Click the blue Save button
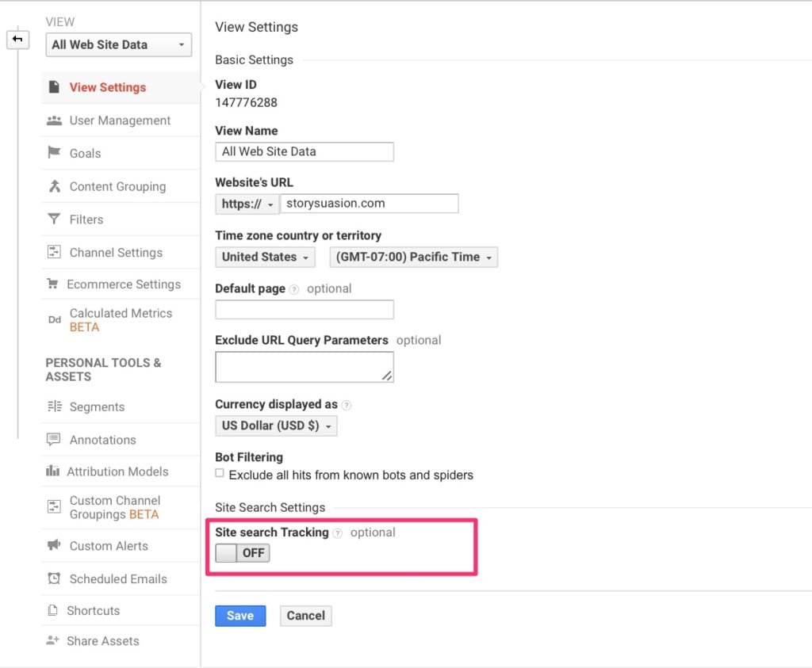 click(x=240, y=616)
